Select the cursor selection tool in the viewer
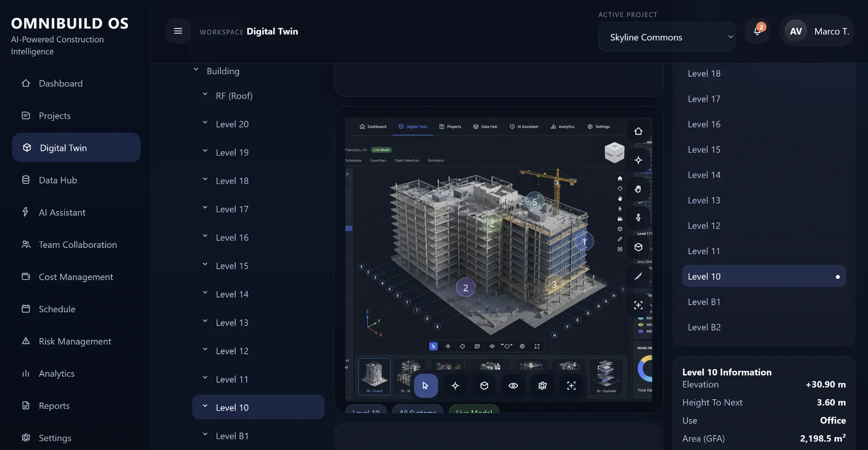Viewport: 868px width, 450px height. click(x=426, y=386)
